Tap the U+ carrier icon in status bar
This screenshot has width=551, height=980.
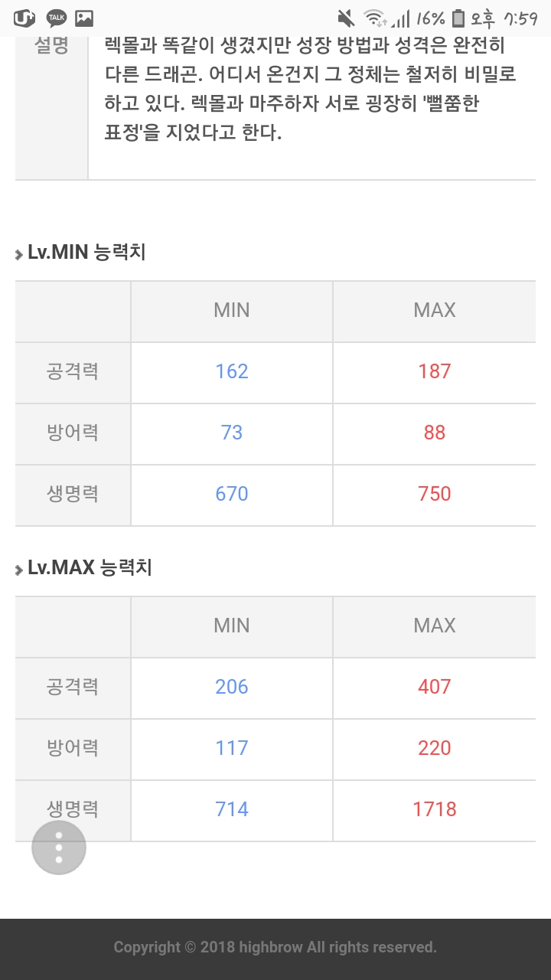24,18
